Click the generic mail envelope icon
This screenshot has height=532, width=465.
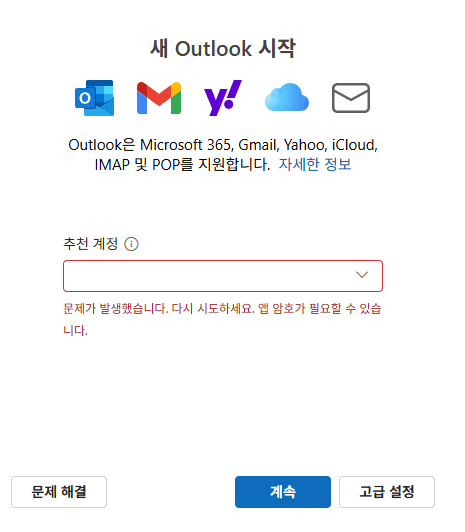pyautogui.click(x=351, y=98)
